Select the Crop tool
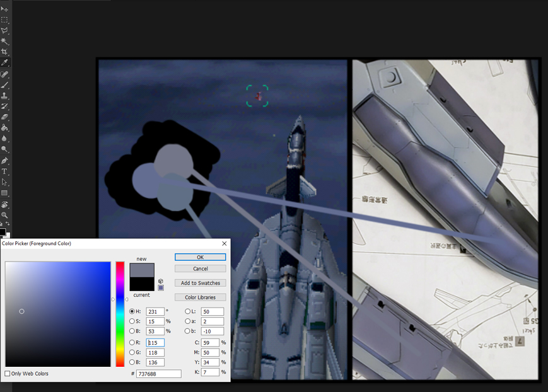Viewport: 548px width, 392px height. pyautogui.click(x=4, y=52)
